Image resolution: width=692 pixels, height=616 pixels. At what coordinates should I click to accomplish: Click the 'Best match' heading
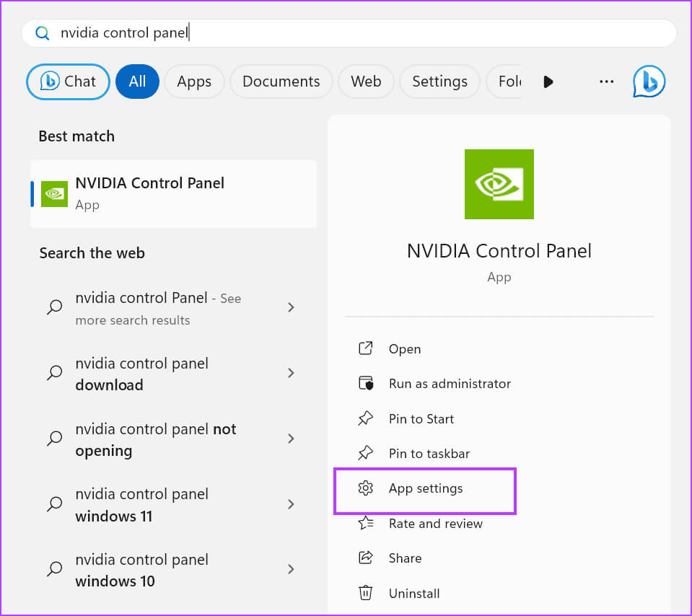pos(76,136)
